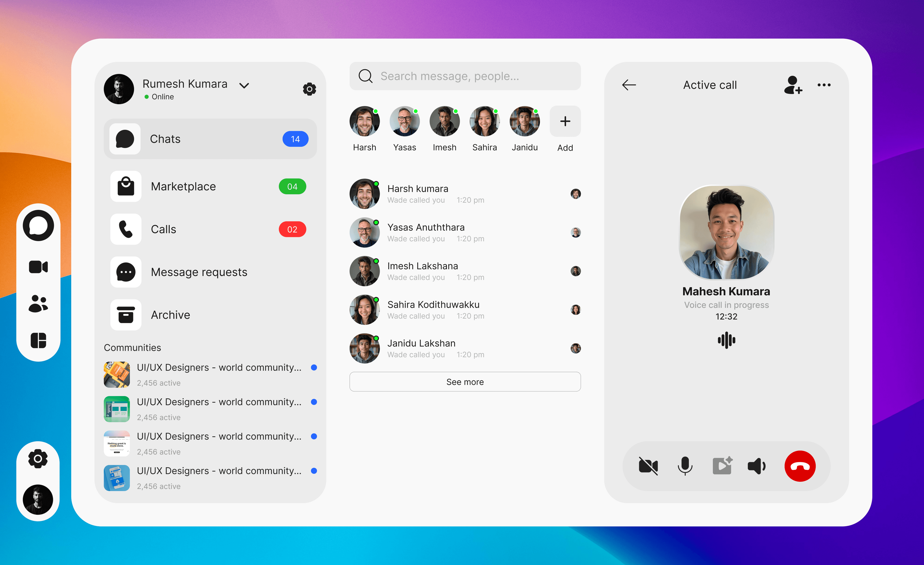The width and height of the screenshot is (924, 565).
Task: Click small seen avatar on Yasas Anuththara row
Action: point(576,232)
